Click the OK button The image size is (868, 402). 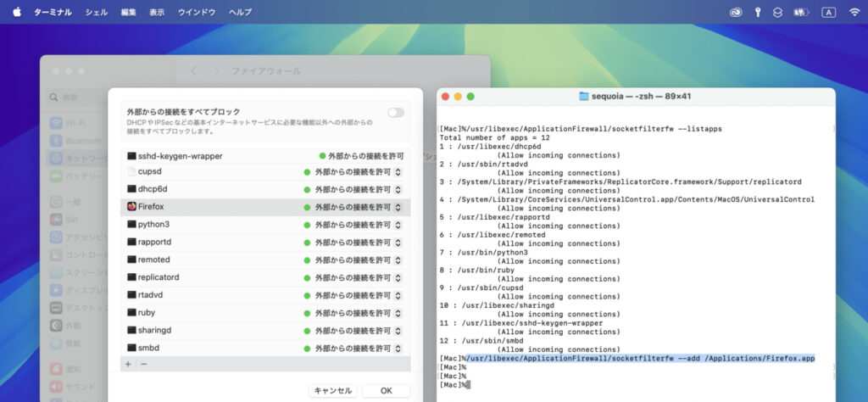coord(386,391)
